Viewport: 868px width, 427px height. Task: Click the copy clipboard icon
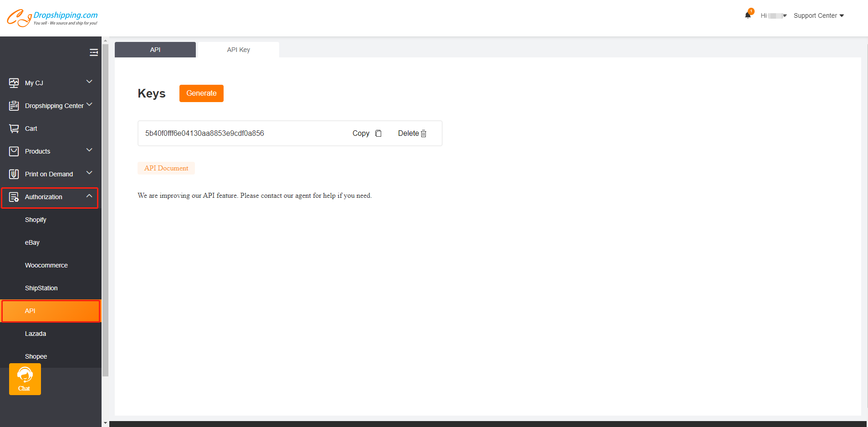pyautogui.click(x=378, y=134)
